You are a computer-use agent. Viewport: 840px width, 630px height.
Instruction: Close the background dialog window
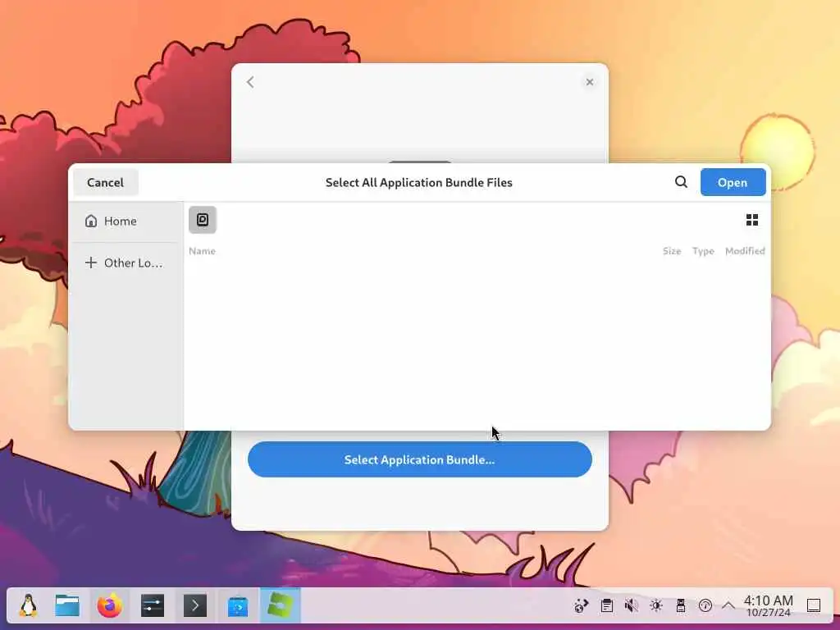coord(589,82)
